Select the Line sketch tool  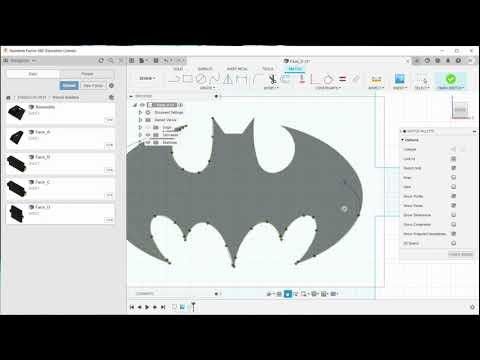(x=174, y=79)
